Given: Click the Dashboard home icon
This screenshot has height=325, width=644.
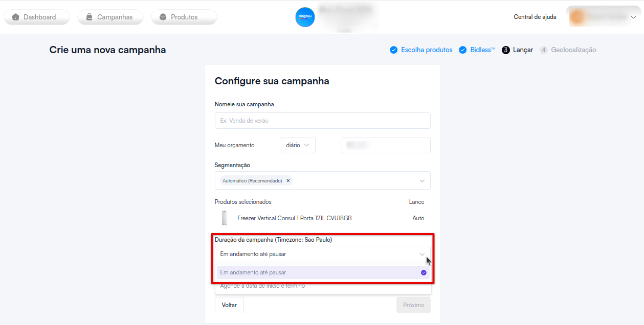Looking at the screenshot, I should [16, 17].
